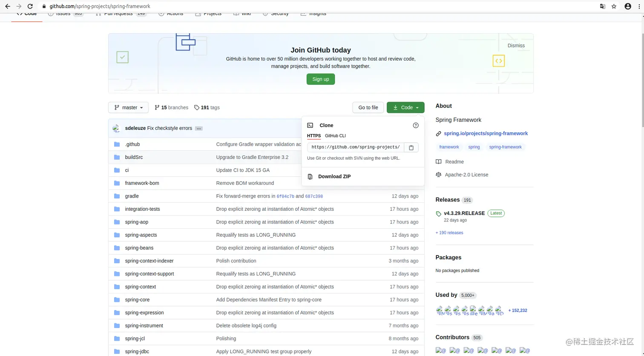Switch to the HTTPS clone tab
This screenshot has height=356, width=644.
[314, 136]
